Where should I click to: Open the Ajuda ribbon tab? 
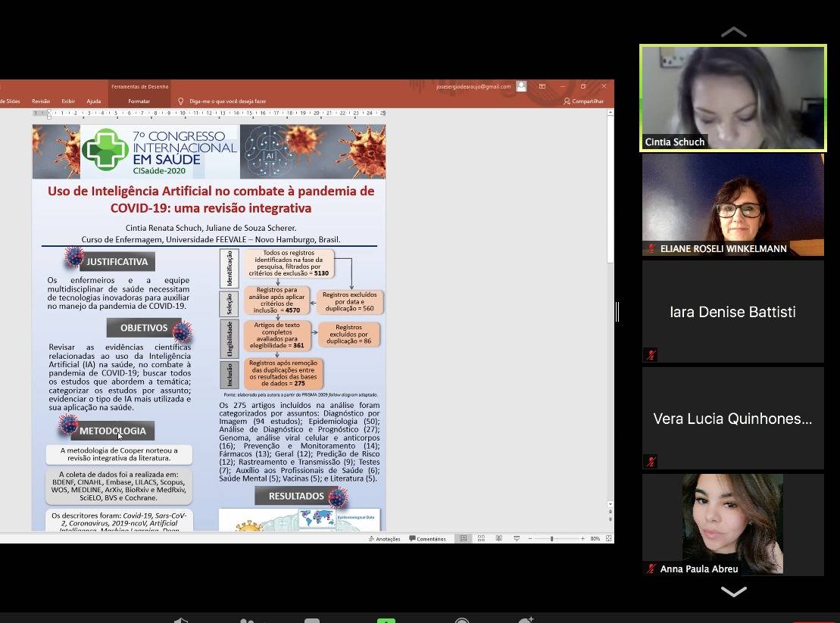coord(93,101)
